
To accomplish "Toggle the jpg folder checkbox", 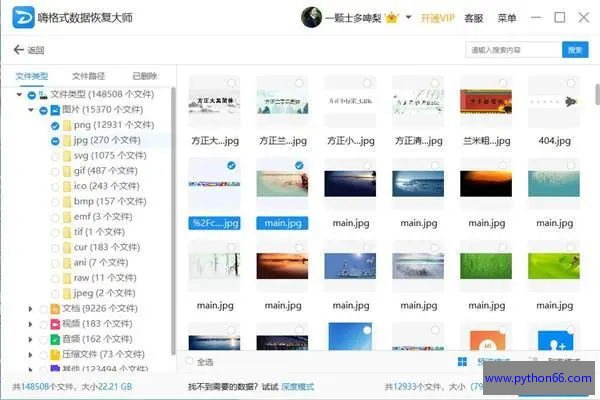I will [55, 141].
